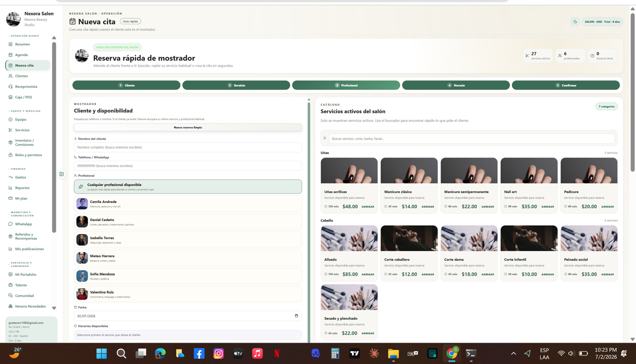Go to step 4 Horario
The height and width of the screenshot is (364, 636).
coord(456,85)
